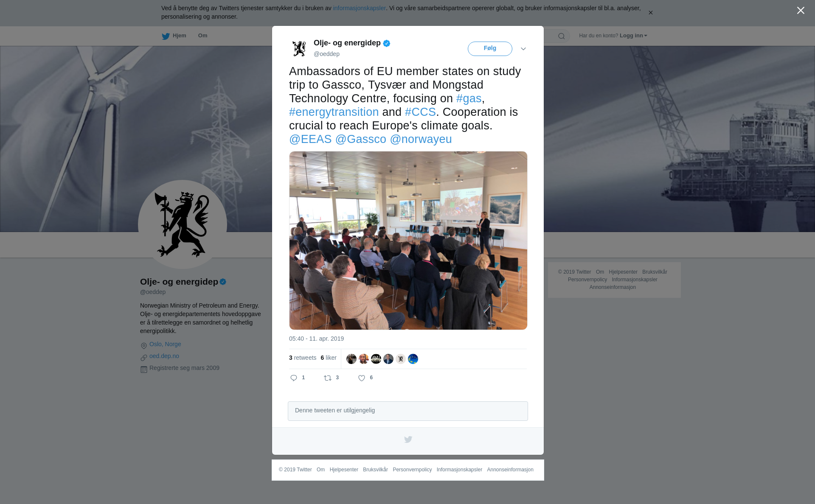Screen dimensions: 815x504
Task: Click the reply speech bubble icon
Action: click(x=294, y=378)
